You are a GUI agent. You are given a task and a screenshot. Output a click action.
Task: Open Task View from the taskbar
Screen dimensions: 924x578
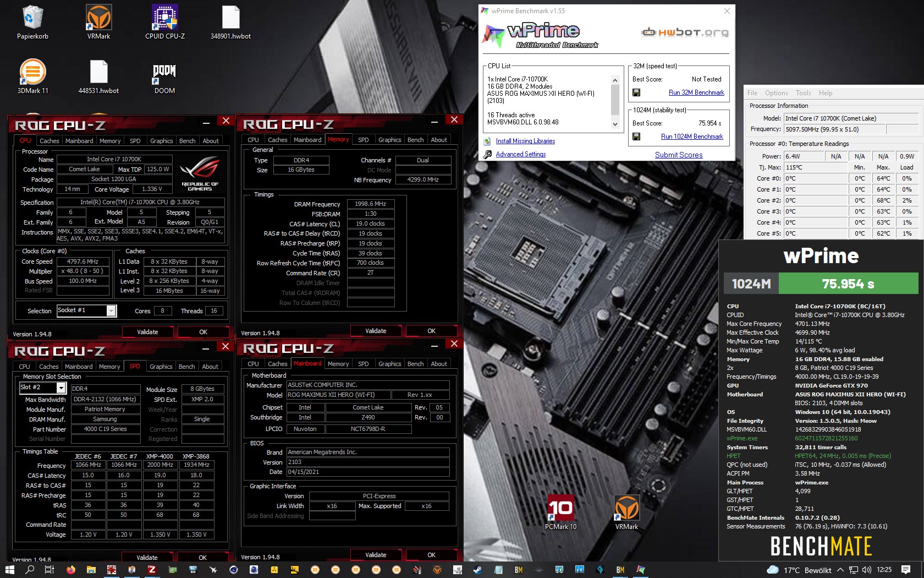[50, 570]
